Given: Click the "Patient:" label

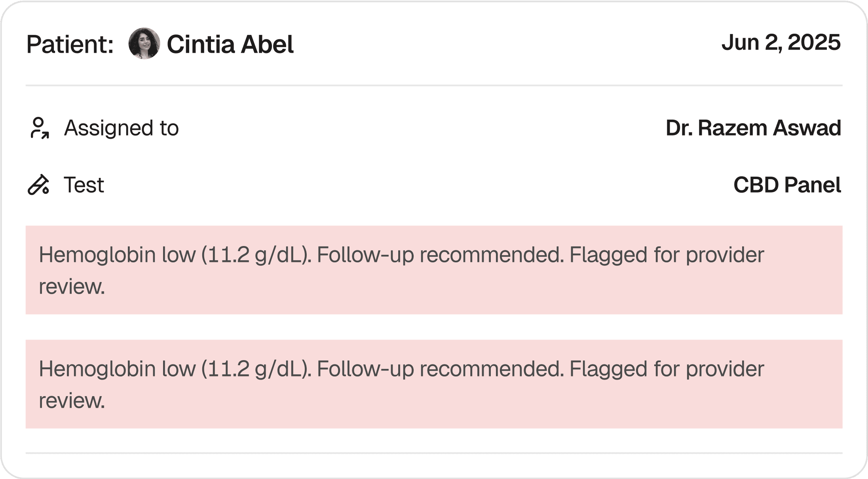Looking at the screenshot, I should tap(70, 44).
